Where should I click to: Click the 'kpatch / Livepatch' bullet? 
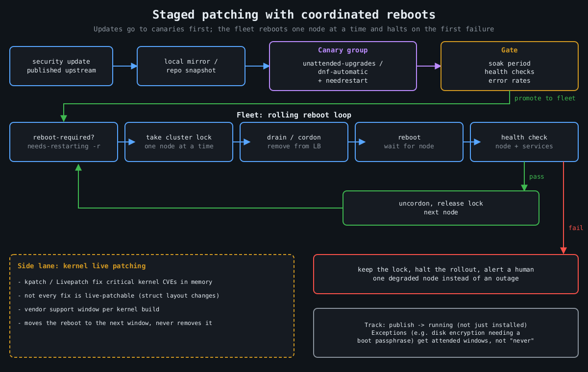[x=115, y=282]
